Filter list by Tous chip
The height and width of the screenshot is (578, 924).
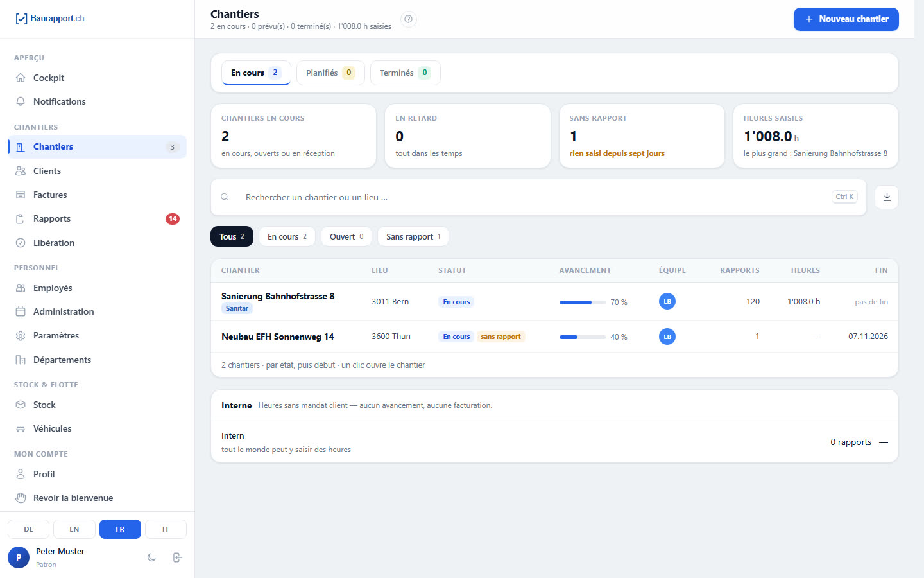tap(232, 236)
